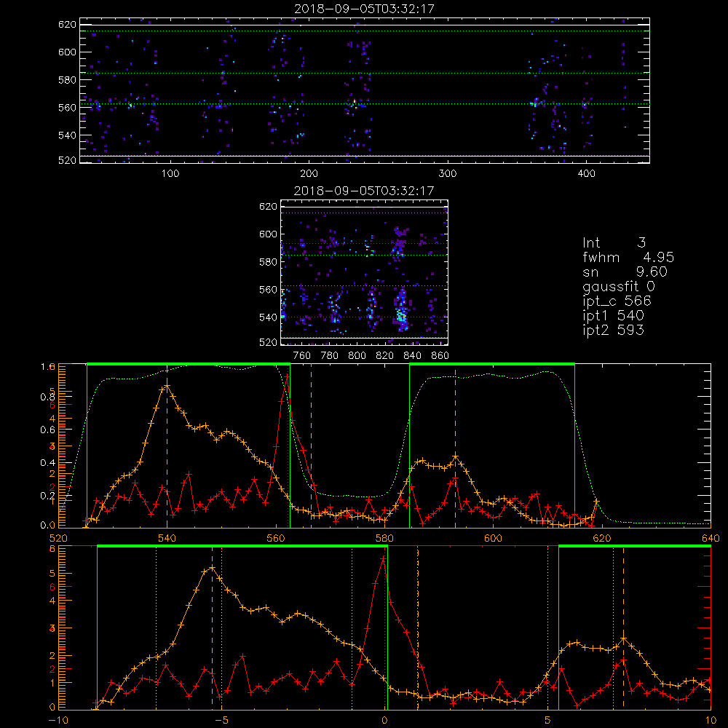This screenshot has width=728, height=728.
Task: Select the 'Int 3' readout text
Action: coord(614,243)
